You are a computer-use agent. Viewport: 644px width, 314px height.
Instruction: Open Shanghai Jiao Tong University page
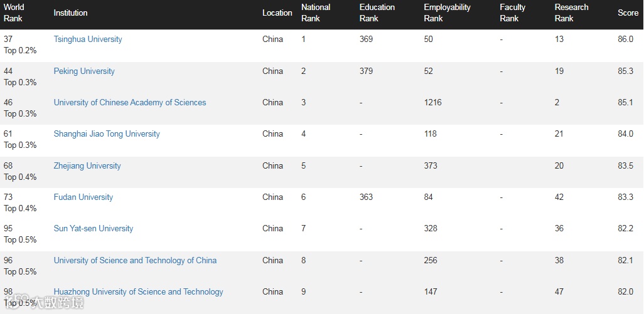107,134
